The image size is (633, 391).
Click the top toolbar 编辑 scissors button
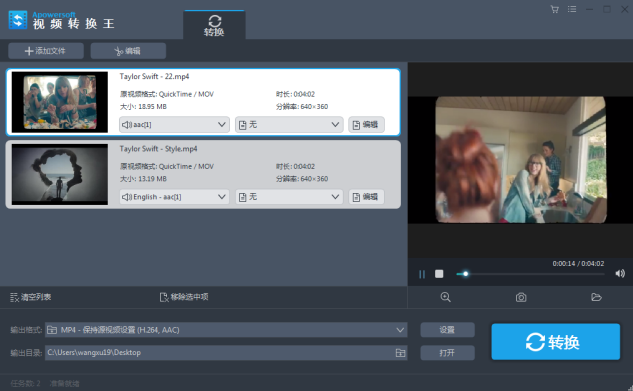(128, 51)
